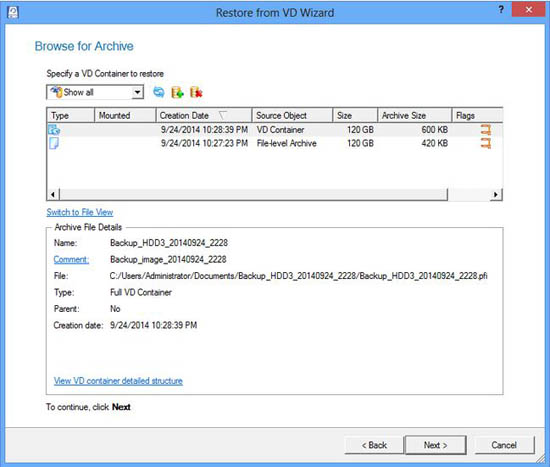Click the flag icon in VD Container row

pos(485,129)
